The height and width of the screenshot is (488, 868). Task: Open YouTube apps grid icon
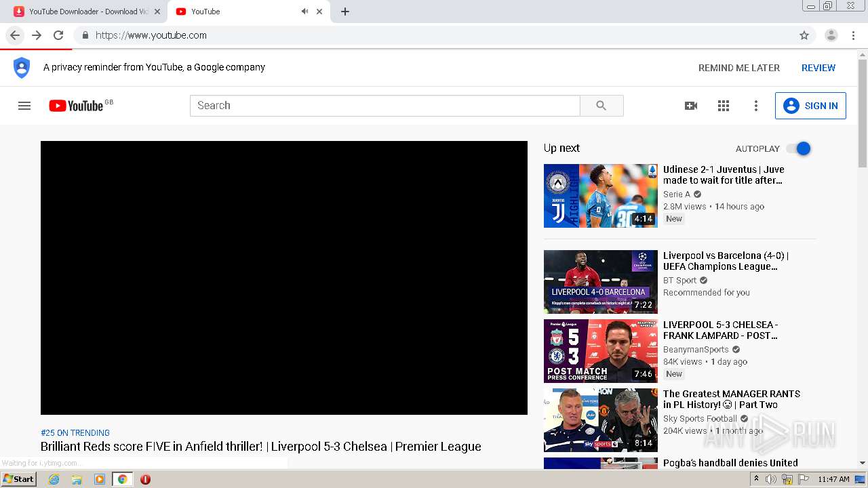tap(724, 106)
